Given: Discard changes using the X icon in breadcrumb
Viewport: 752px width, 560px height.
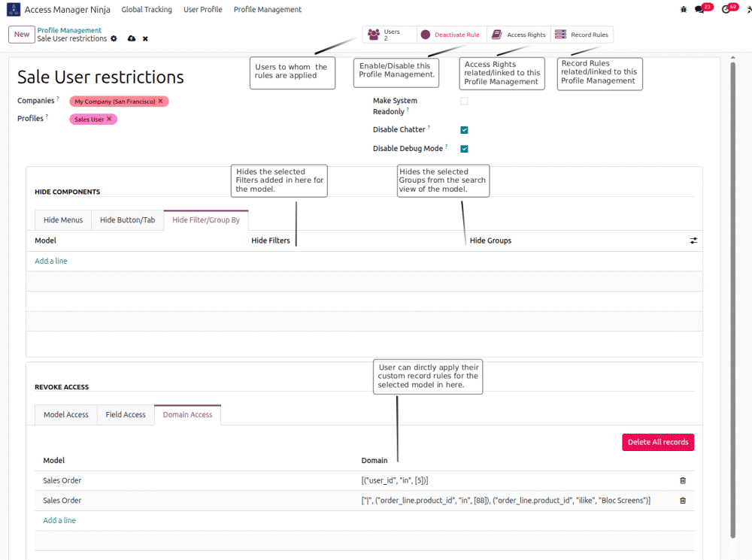Looking at the screenshot, I should tap(144, 38).
